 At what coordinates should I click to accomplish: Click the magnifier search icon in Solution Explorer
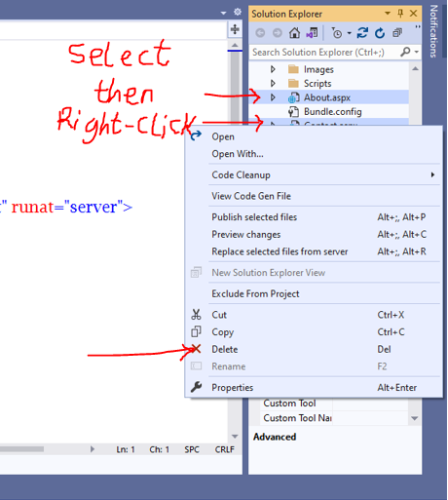coord(405,52)
